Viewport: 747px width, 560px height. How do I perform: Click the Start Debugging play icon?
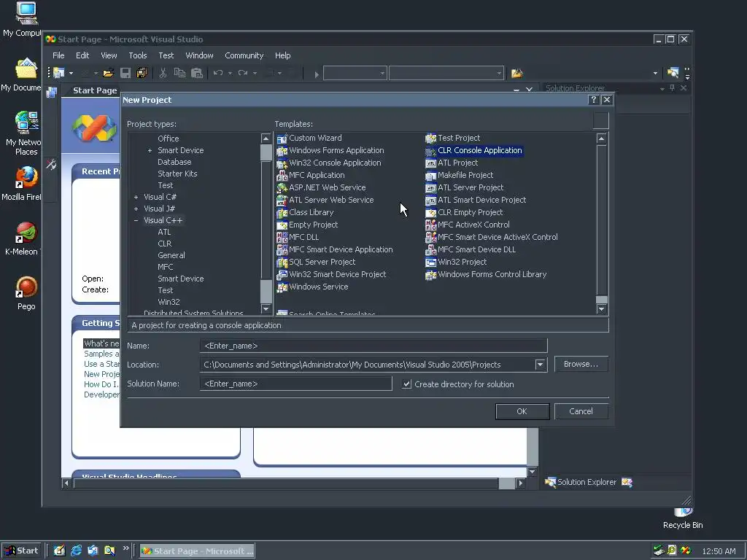pos(317,74)
